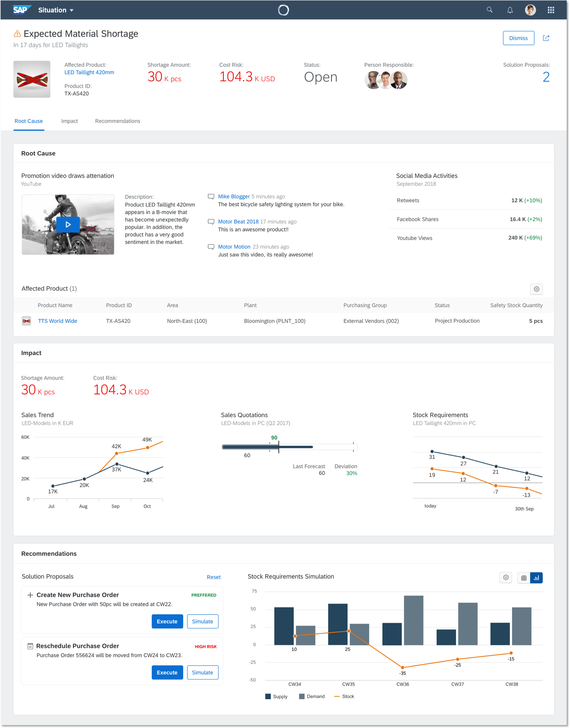Execute Create New Purchase Order proposal

click(167, 621)
